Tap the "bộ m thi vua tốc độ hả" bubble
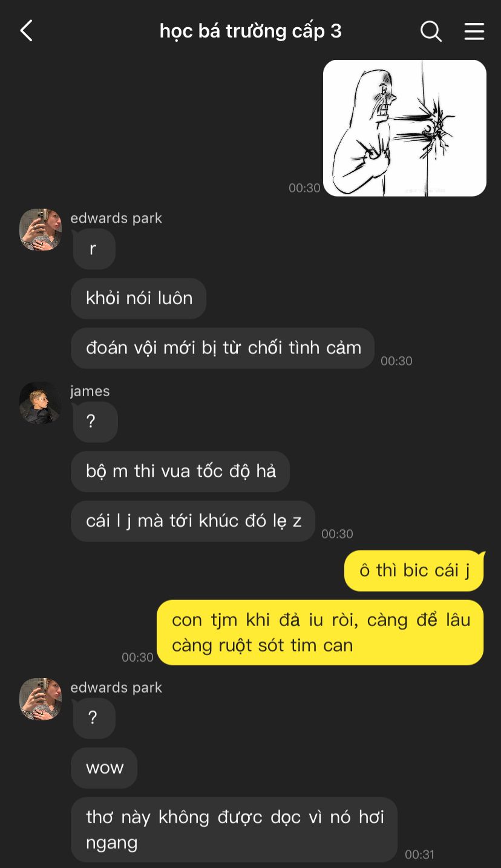Image resolution: width=501 pixels, height=868 pixels. point(180,471)
